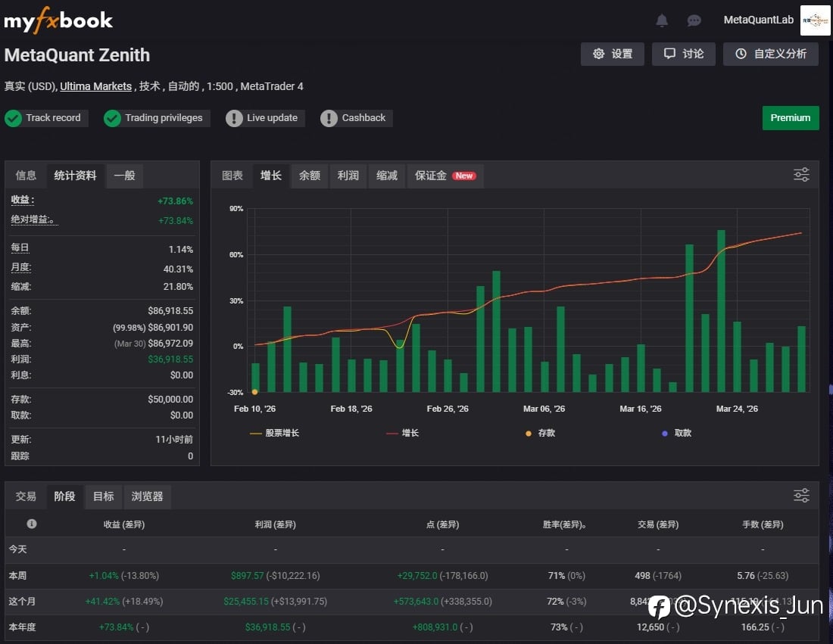Image resolution: width=833 pixels, height=644 pixels.
Task: Click the notifications bell icon
Action: 662,20
